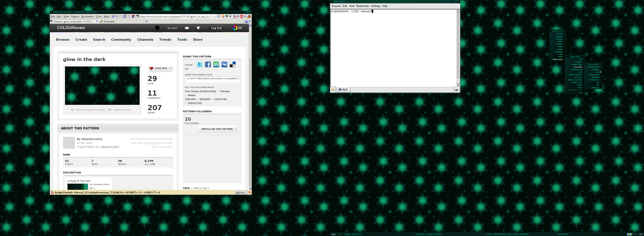
Task: Open the Firefox Bookmarks menu
Action: tap(88, 17)
